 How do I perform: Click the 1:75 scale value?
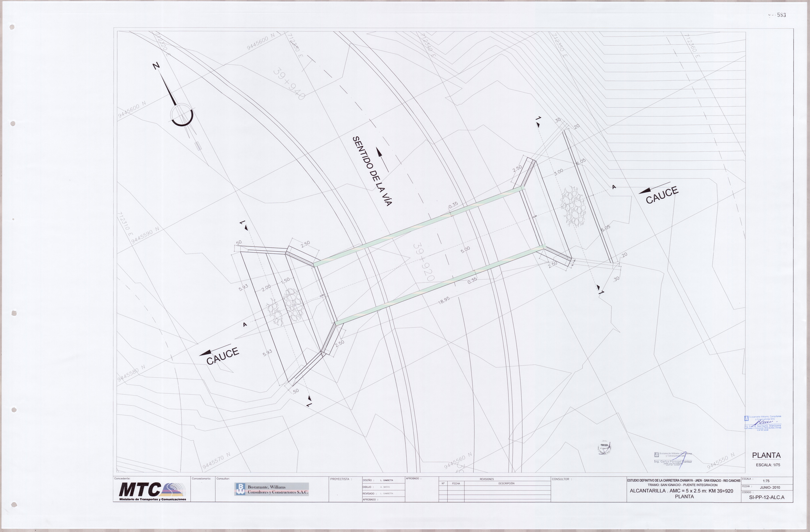[766, 481]
